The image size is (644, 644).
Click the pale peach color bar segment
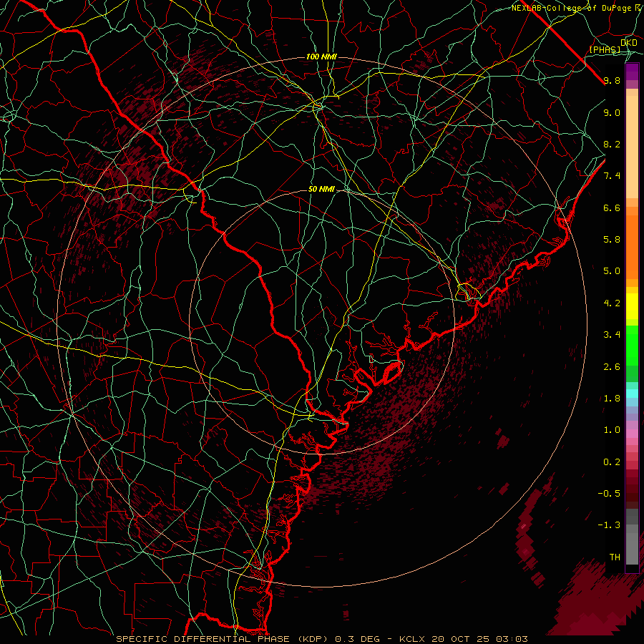[632, 146]
